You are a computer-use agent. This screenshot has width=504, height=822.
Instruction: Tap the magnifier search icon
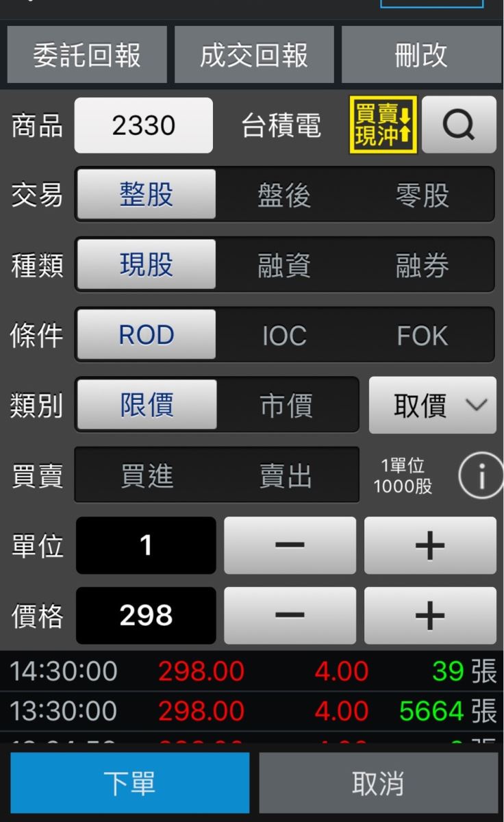(459, 125)
